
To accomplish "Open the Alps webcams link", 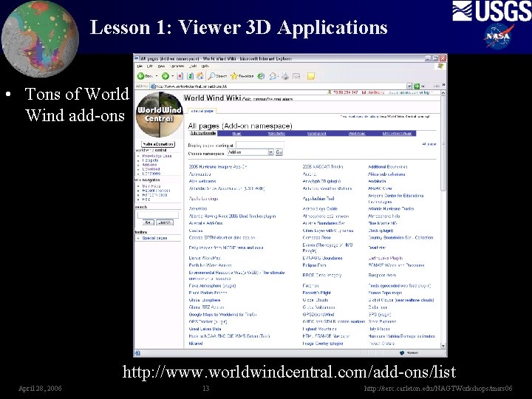I will tap(202, 181).
